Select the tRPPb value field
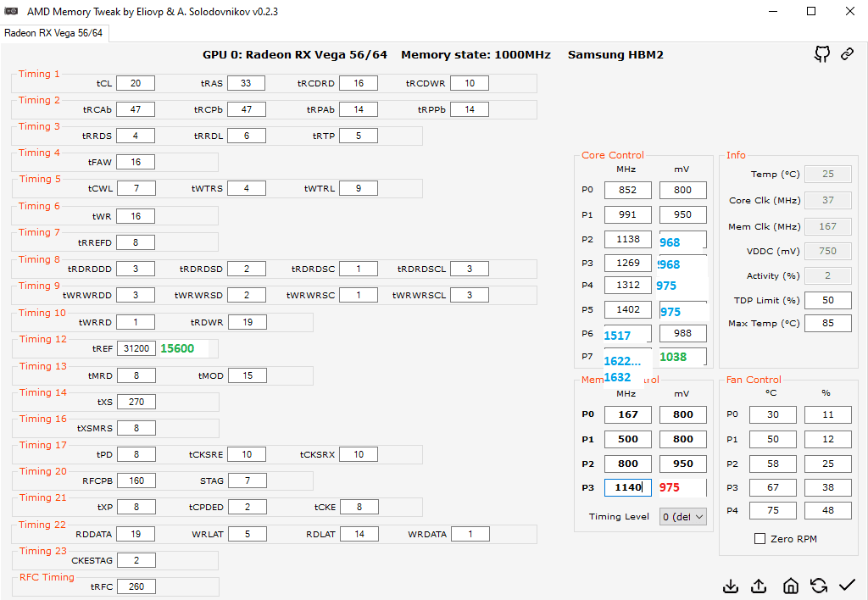 470,109
